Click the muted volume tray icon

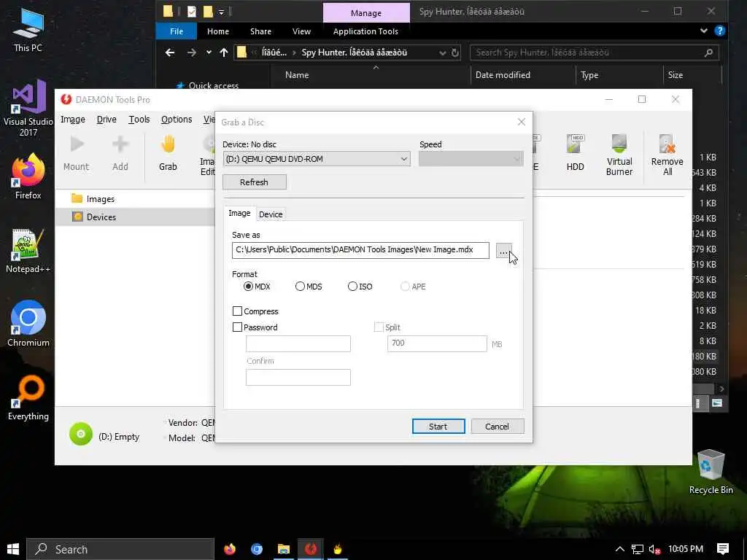point(655,550)
